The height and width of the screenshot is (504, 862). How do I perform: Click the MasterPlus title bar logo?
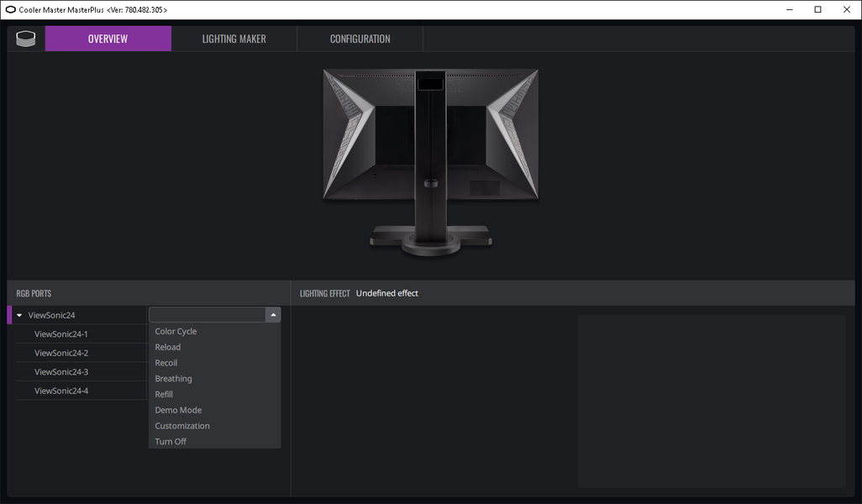(10, 9)
